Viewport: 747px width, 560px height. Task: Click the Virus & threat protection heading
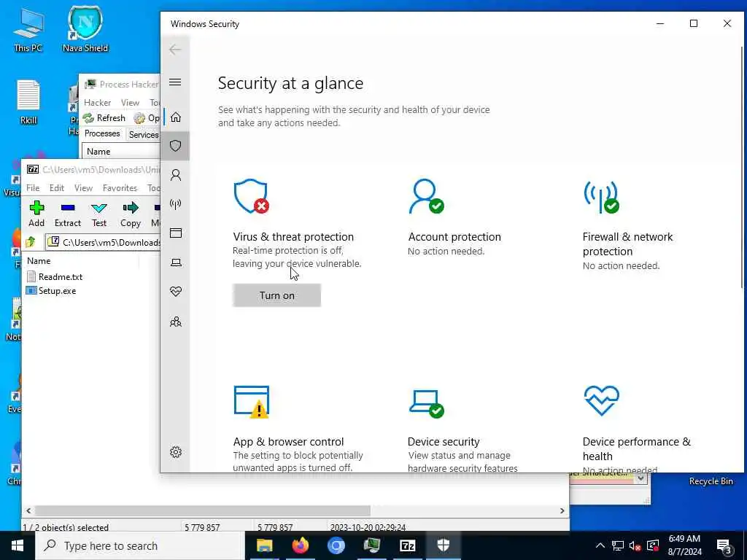click(293, 237)
